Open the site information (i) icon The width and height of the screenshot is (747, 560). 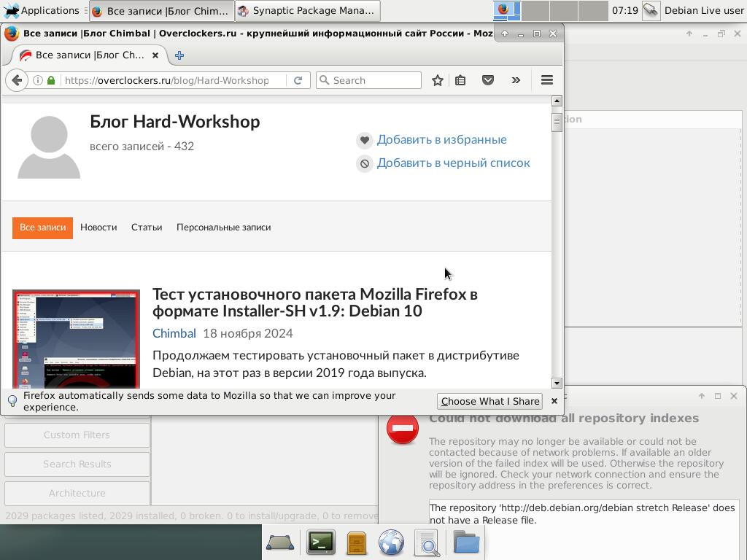tap(38, 80)
